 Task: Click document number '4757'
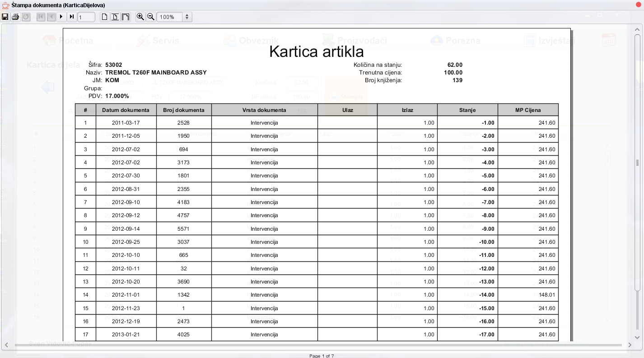click(x=183, y=215)
